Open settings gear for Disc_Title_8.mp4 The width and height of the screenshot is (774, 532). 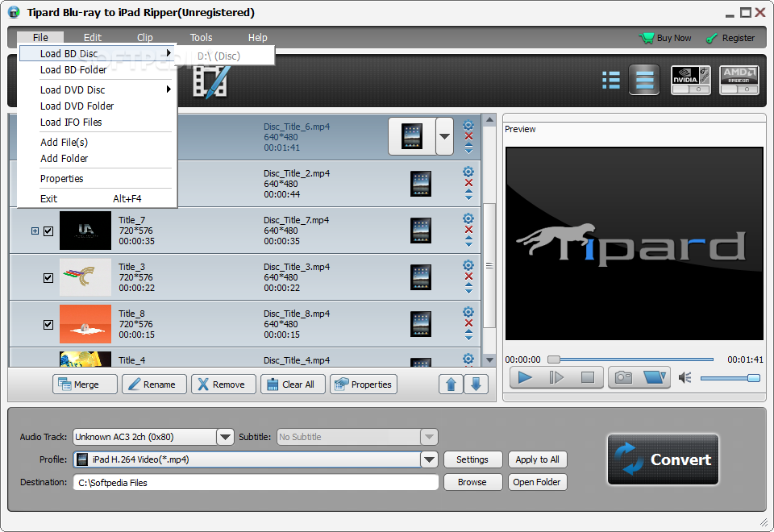click(x=468, y=313)
